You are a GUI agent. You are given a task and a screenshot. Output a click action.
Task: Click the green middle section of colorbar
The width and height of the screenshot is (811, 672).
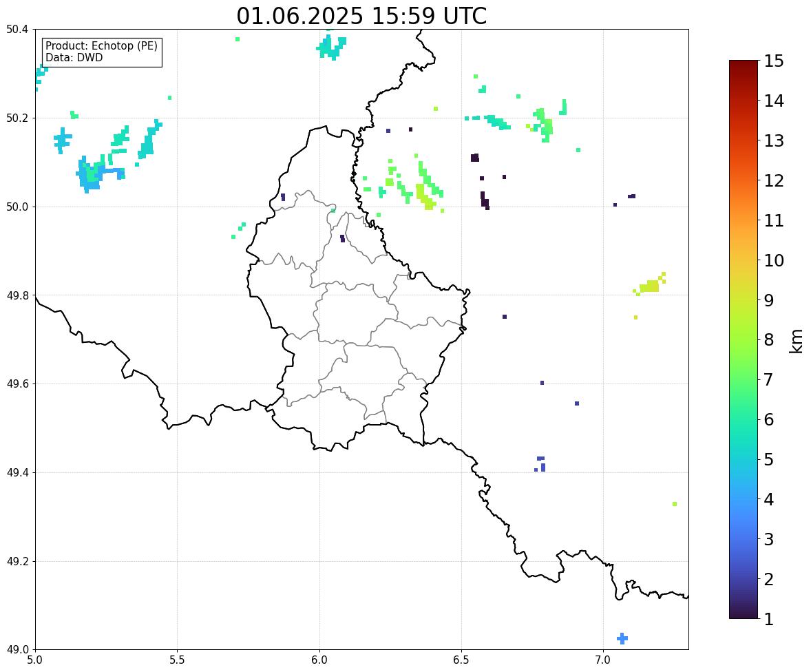(744, 380)
